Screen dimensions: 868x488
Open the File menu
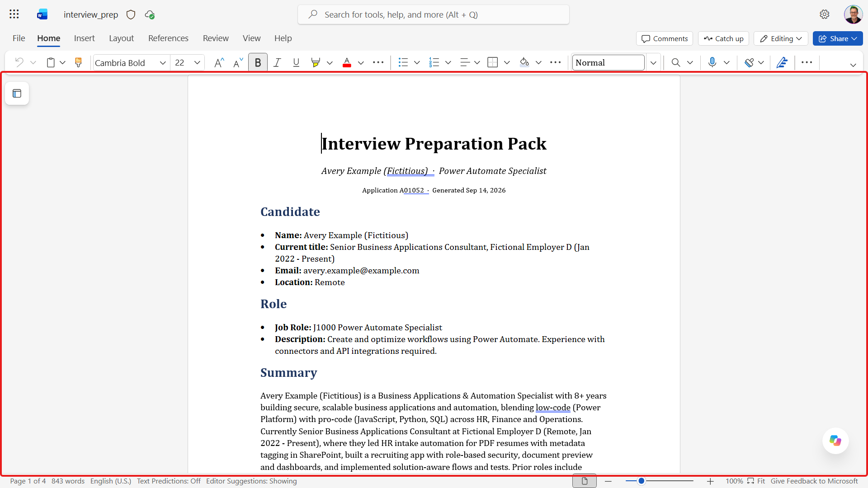[19, 38]
